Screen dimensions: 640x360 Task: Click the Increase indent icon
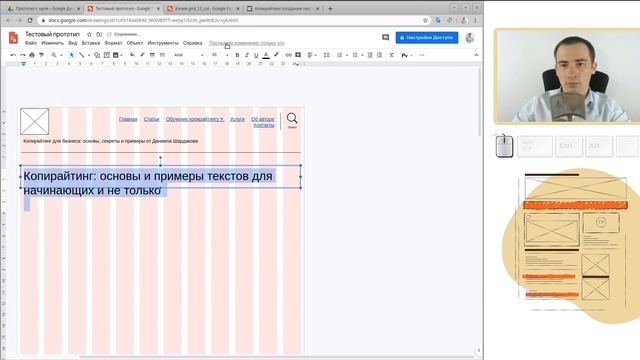pos(379,55)
